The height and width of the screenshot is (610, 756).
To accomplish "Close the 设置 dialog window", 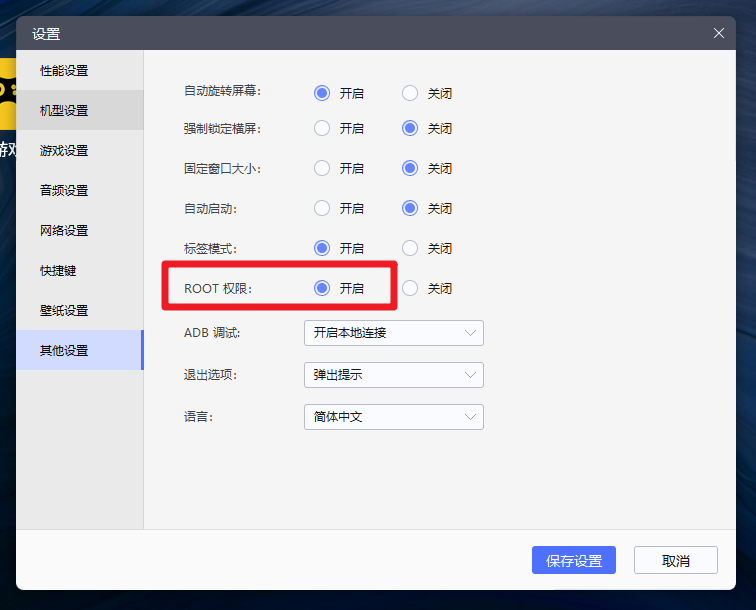I will [x=718, y=33].
